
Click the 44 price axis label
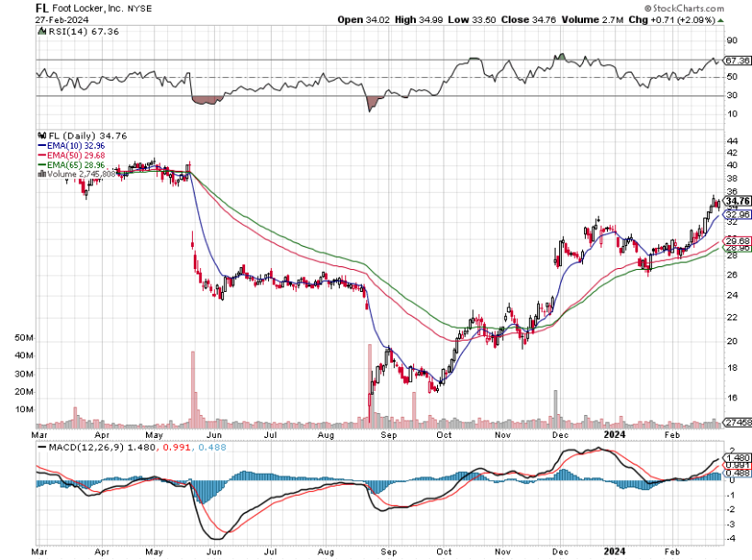pos(732,141)
